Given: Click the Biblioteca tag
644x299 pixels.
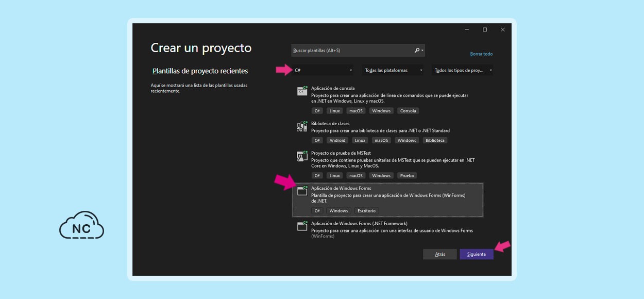Looking at the screenshot, I should click(x=435, y=140).
